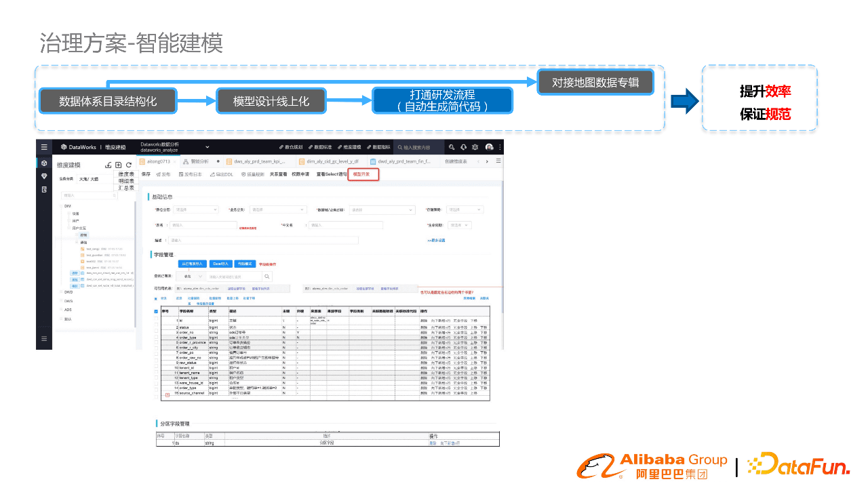Click the 从已有表导入 button
This screenshot has width=868, height=488.
click(193, 264)
